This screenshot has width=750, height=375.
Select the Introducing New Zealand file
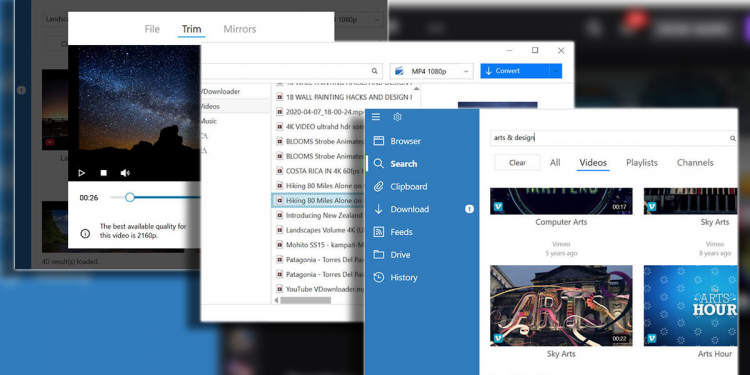point(320,215)
